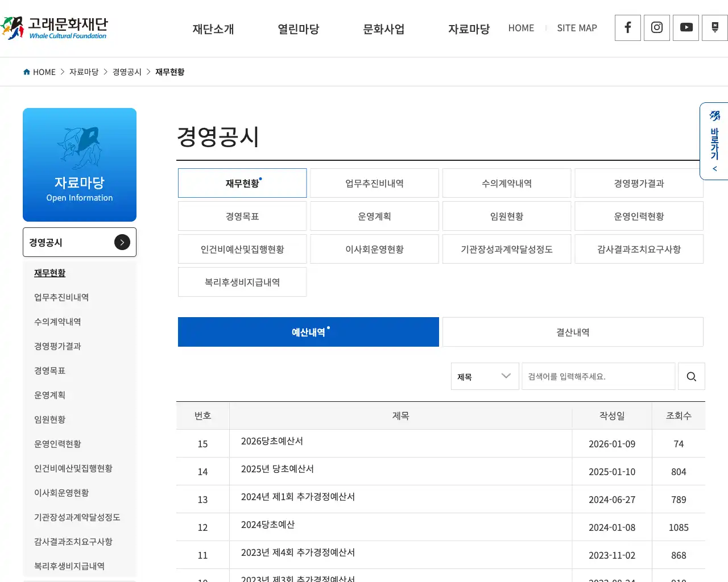Viewport: 728px width, 582px height.
Task: Click the 업무추진비내역 category button
Action: (374, 183)
